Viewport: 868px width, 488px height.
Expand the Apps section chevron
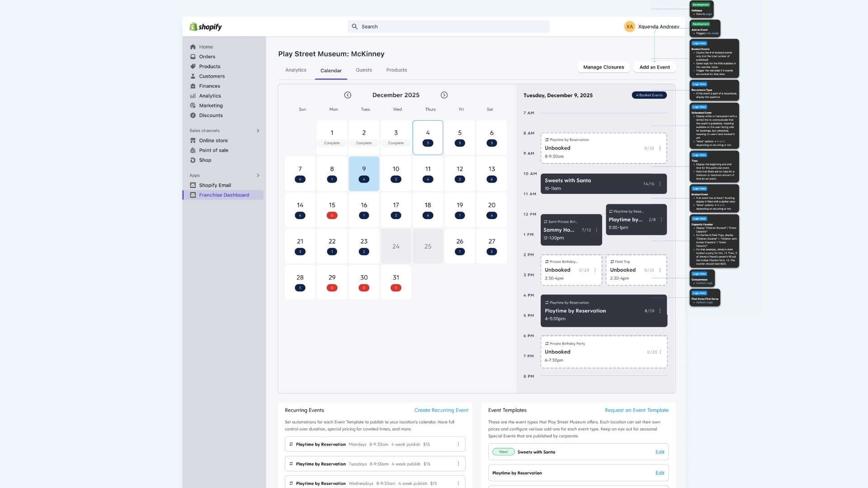pos(258,175)
